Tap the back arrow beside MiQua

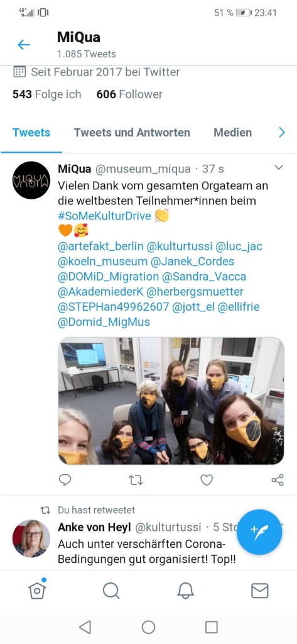(x=24, y=45)
